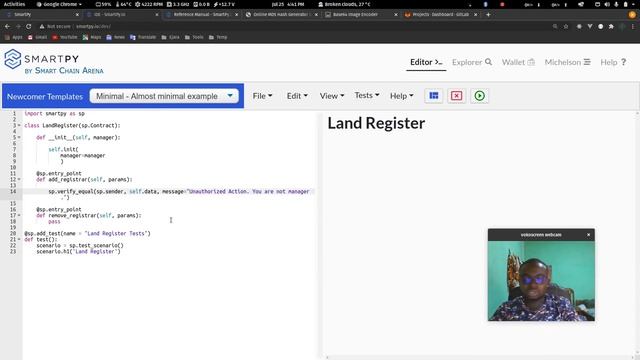
Task: Collapse remove_registrar fold arrow on line 17
Action: [19, 216]
